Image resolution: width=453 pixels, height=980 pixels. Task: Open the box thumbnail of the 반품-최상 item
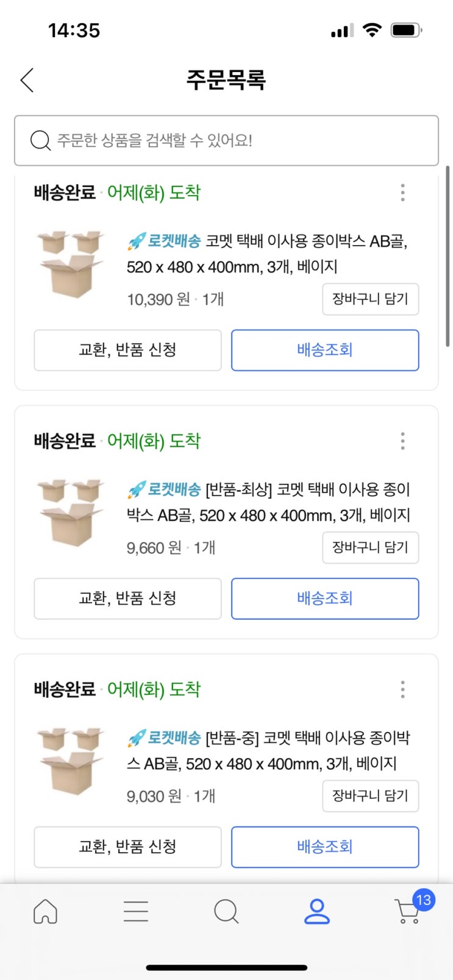(71, 513)
